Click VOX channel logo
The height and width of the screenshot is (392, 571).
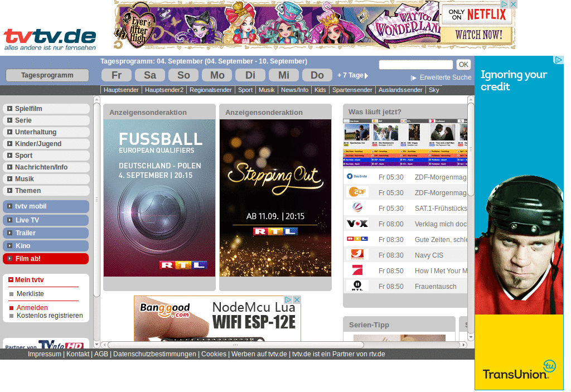[x=357, y=224]
